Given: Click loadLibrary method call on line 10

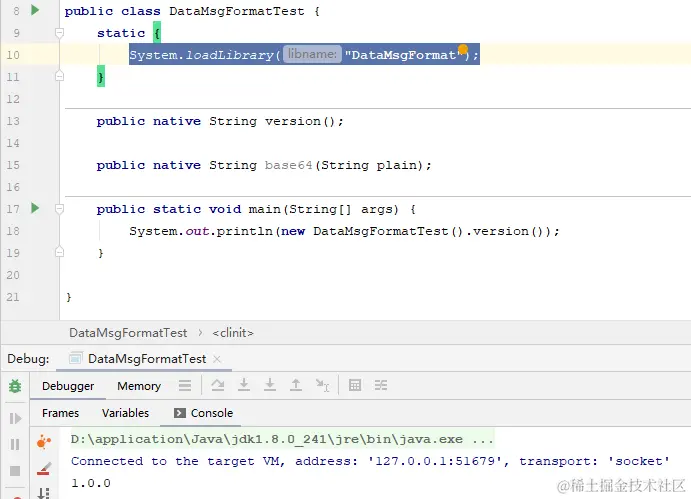Looking at the screenshot, I should click(229, 55).
